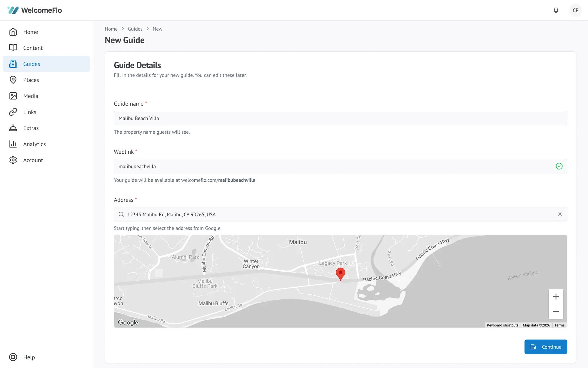This screenshot has width=588, height=368.
Task: Click the address search magnifier icon
Action: tap(121, 214)
